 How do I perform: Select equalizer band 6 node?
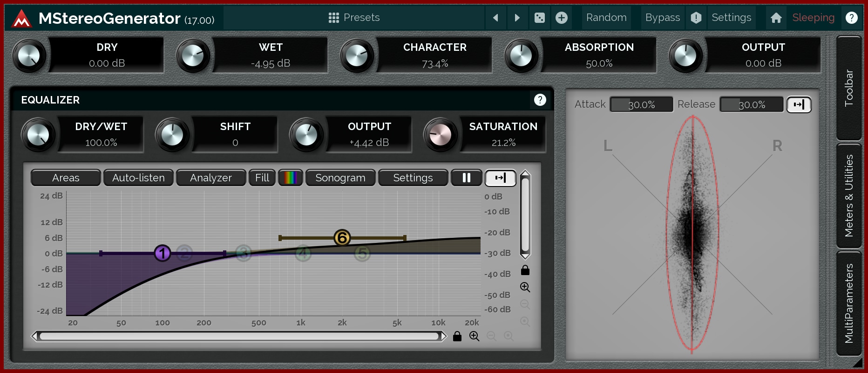[x=342, y=238]
